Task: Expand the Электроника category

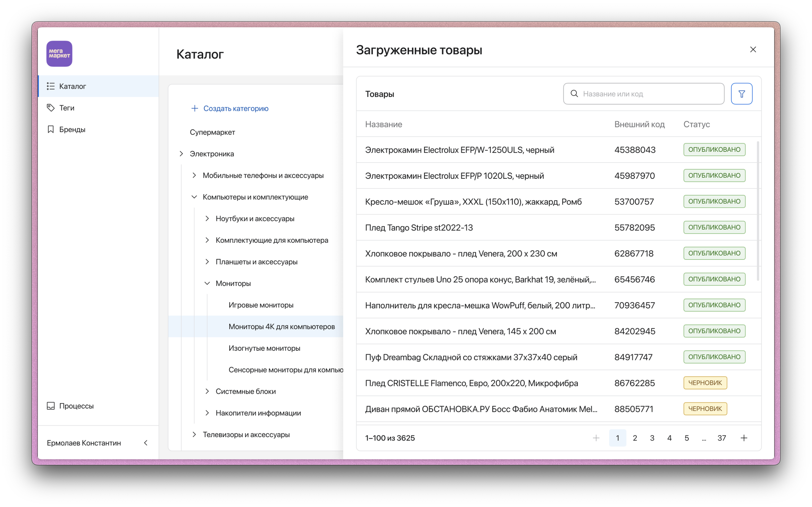Action: 181,153
